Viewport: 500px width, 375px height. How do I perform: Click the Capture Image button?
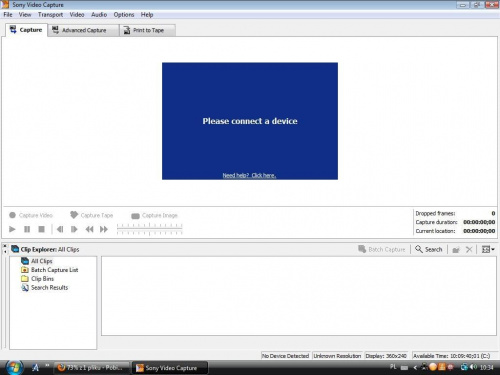click(x=154, y=216)
